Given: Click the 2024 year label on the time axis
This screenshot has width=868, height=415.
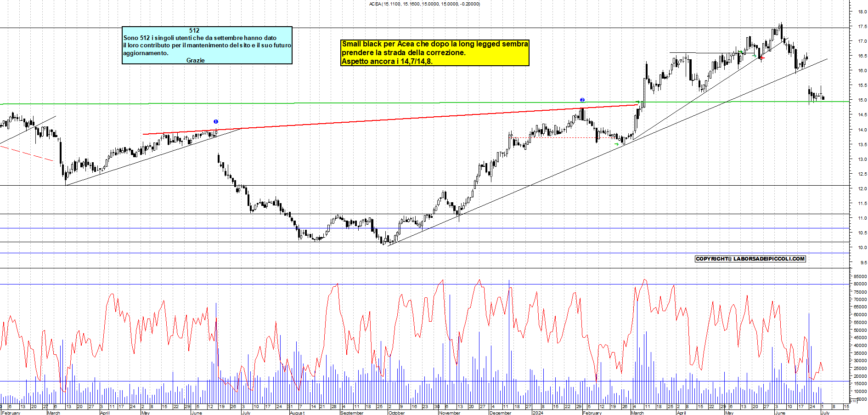Looking at the screenshot, I should tap(537, 413).
